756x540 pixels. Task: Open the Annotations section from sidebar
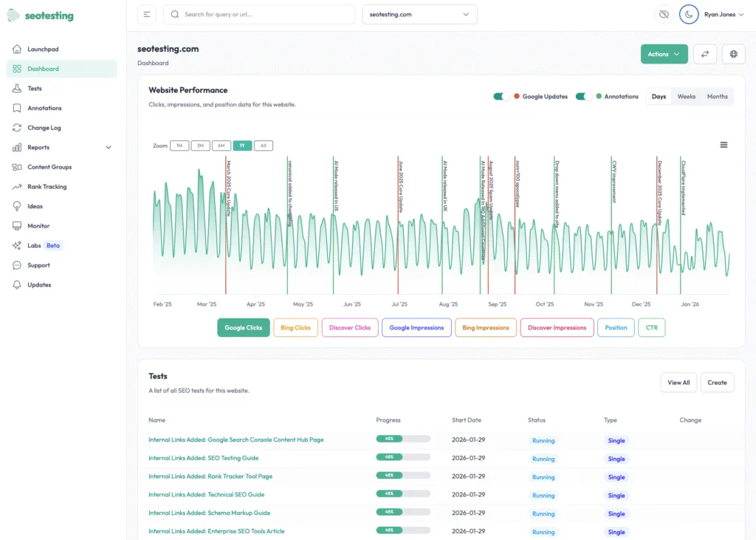(x=46, y=108)
